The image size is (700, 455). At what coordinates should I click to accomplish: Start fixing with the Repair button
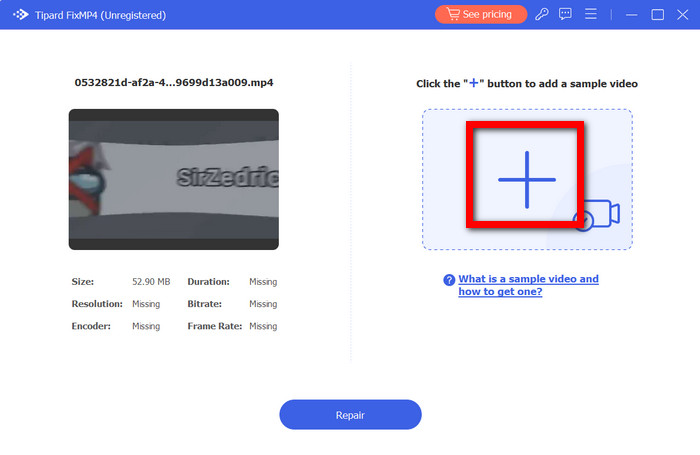[350, 414]
